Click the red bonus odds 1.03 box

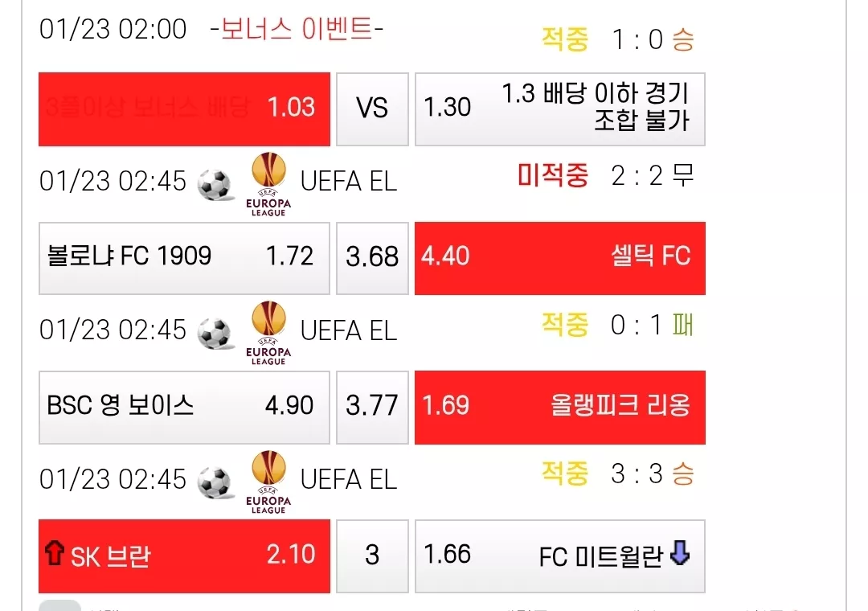pos(184,109)
